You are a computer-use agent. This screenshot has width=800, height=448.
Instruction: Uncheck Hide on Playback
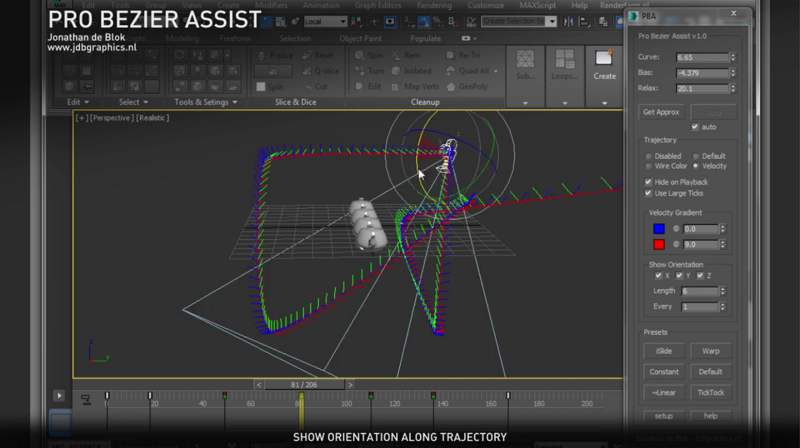click(648, 182)
